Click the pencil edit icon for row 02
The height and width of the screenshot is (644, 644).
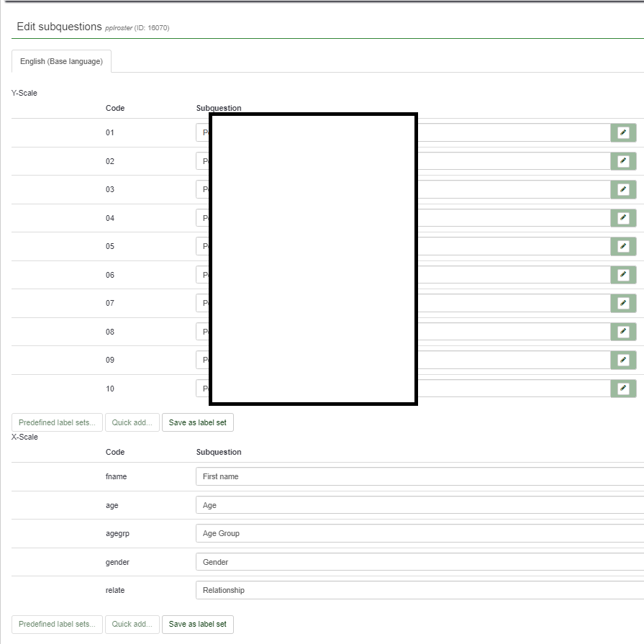(x=623, y=161)
